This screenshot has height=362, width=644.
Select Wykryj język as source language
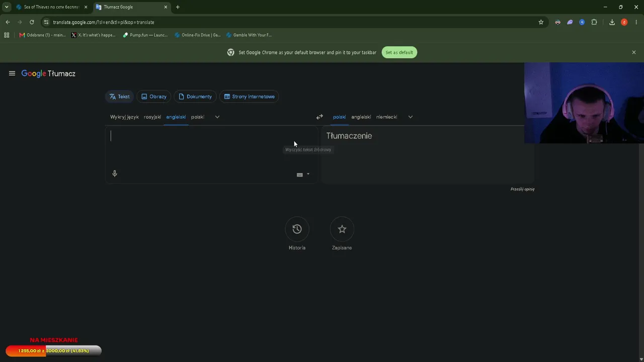tap(124, 117)
